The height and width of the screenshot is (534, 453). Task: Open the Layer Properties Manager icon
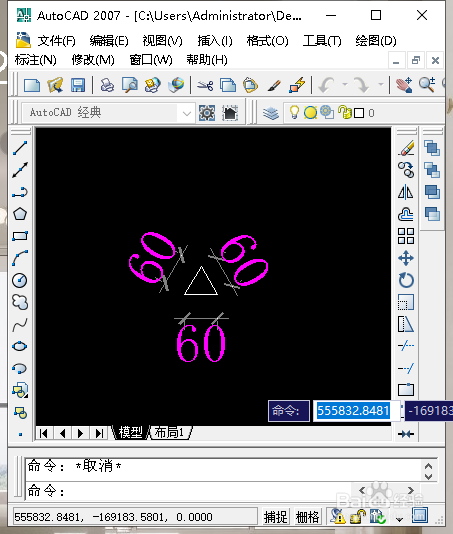(x=271, y=113)
